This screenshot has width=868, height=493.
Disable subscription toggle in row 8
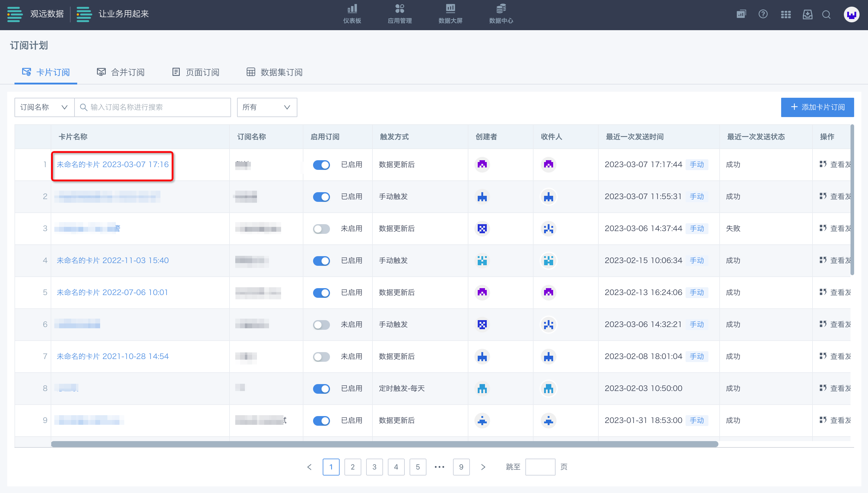(321, 389)
